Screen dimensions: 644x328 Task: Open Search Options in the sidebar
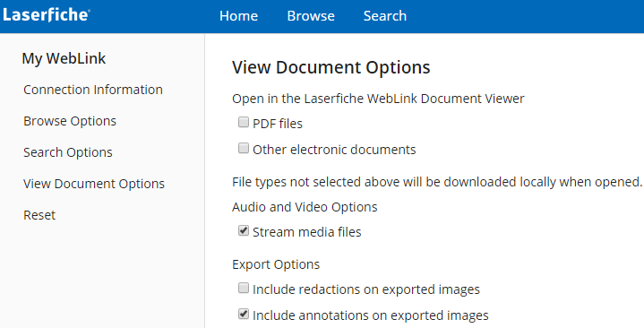pos(68,152)
